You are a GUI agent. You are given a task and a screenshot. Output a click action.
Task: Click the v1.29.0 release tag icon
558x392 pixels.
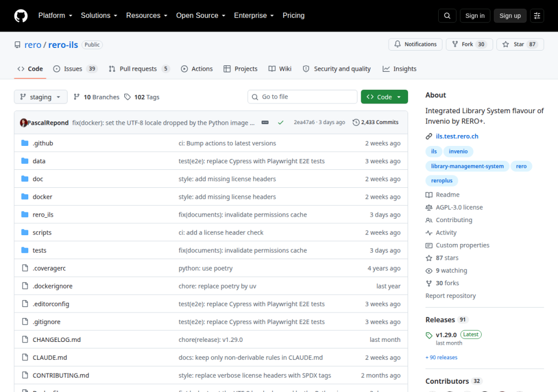point(429,335)
